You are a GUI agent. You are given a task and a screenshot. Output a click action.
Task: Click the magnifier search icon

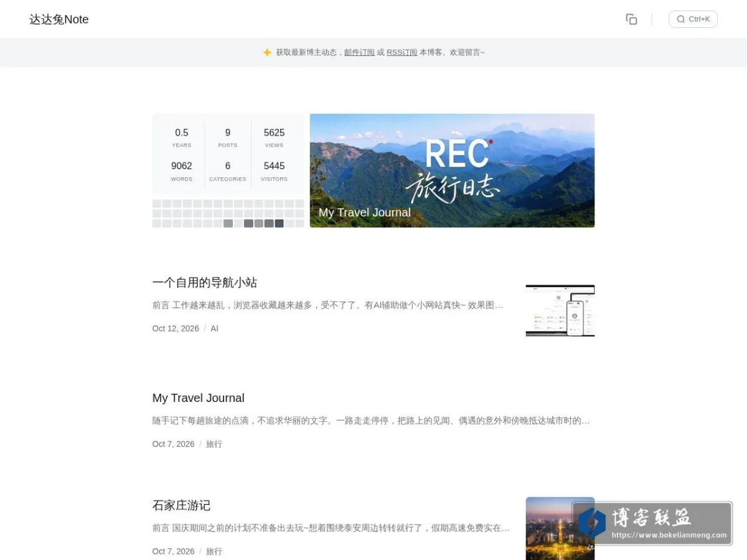click(x=680, y=19)
